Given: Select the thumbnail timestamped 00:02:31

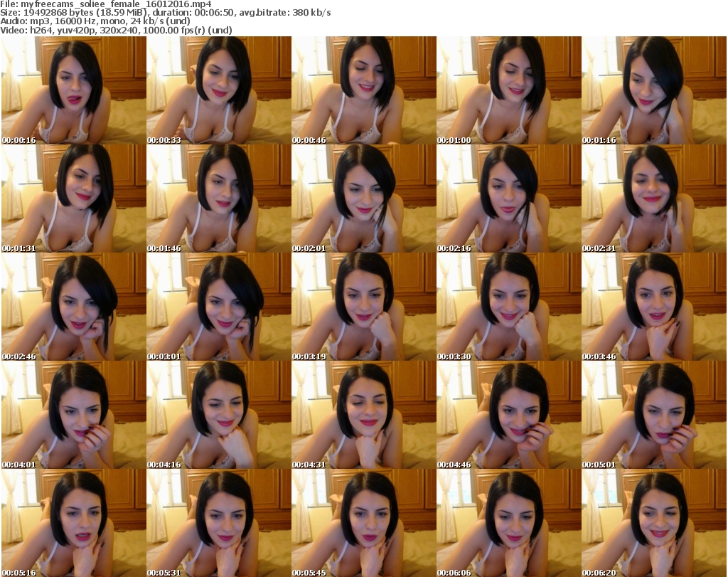Looking at the screenshot, I should [654, 198].
